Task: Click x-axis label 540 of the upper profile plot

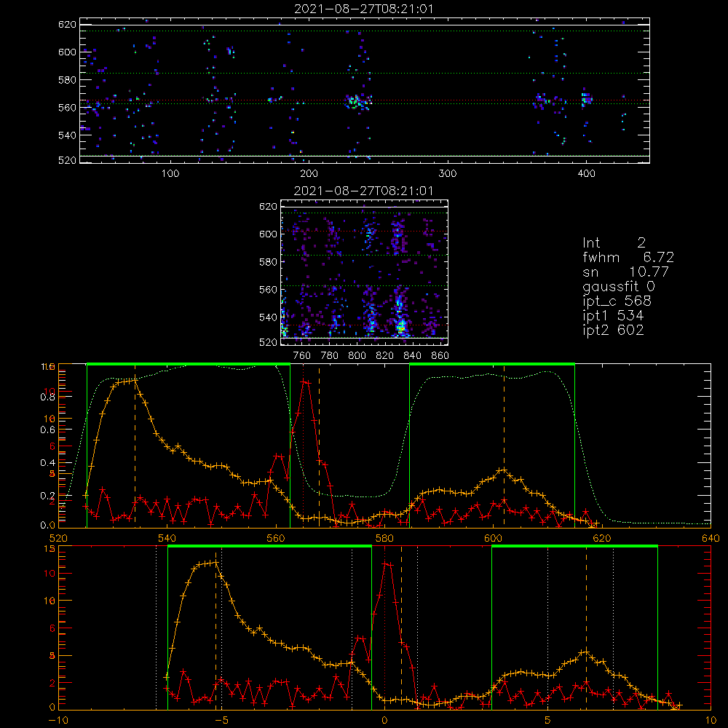Action: tap(167, 539)
